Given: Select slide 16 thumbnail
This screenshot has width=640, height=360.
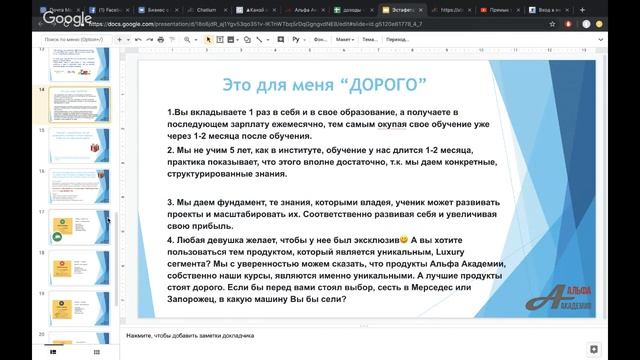Looking at the screenshot, I should pyautogui.click(x=79, y=186).
